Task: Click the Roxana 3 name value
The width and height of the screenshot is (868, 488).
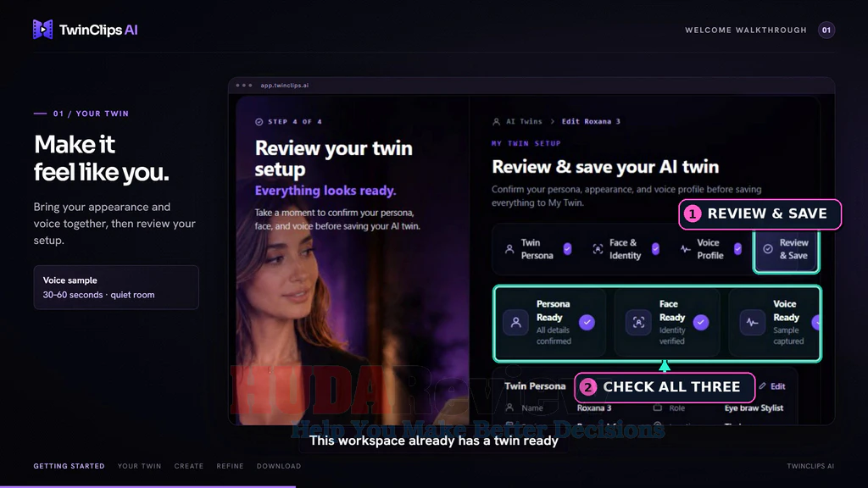Action: [x=594, y=408]
